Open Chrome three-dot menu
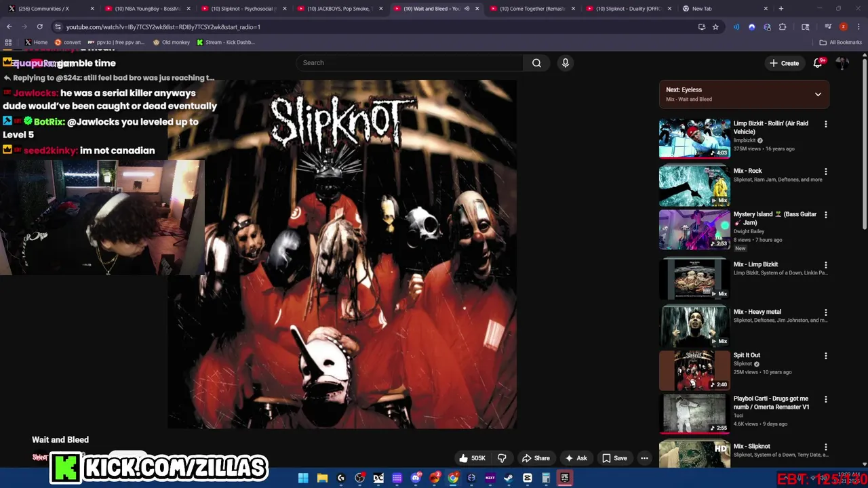This screenshot has height=488, width=868. coord(858,26)
